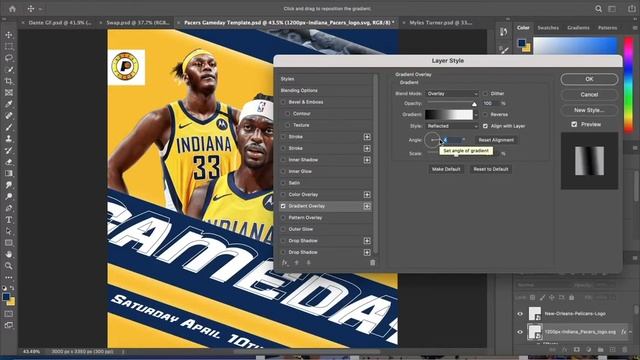Select the Clone Stamp tool
Image resolution: width=640 pixels, height=360 pixels.
click(x=9, y=139)
